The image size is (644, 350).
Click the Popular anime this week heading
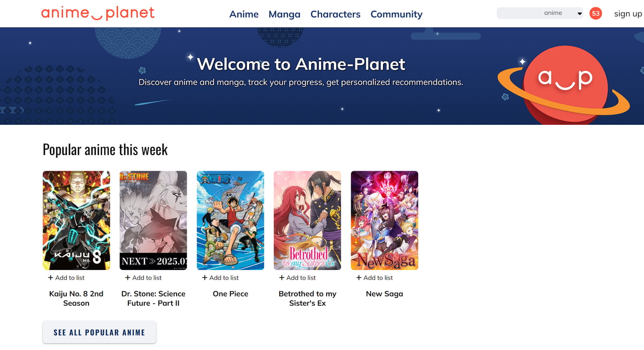tap(105, 150)
